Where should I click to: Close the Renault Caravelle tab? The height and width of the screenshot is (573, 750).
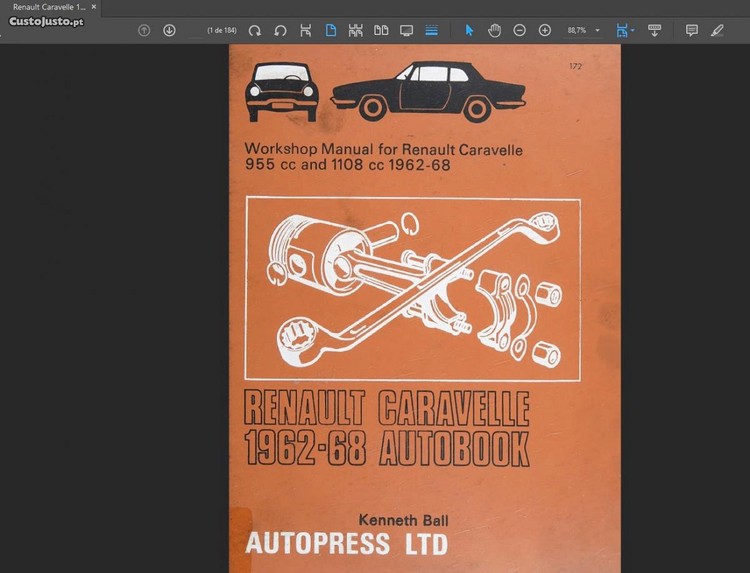[94, 7]
